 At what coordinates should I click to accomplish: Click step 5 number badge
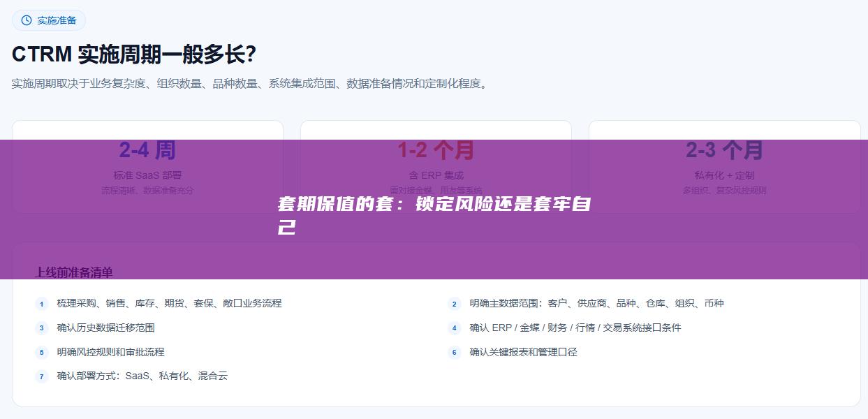42,352
